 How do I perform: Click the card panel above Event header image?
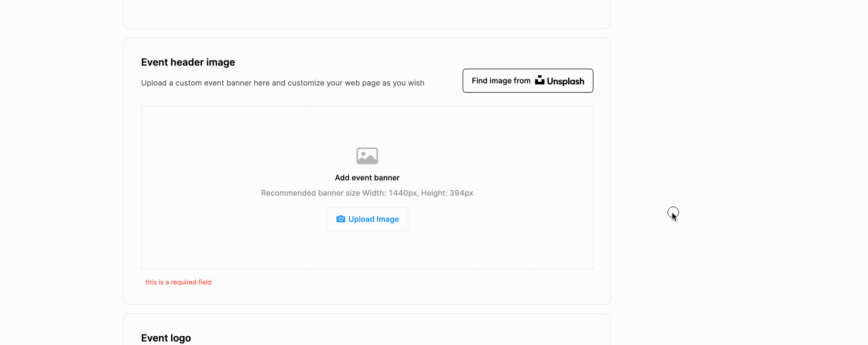click(367, 14)
